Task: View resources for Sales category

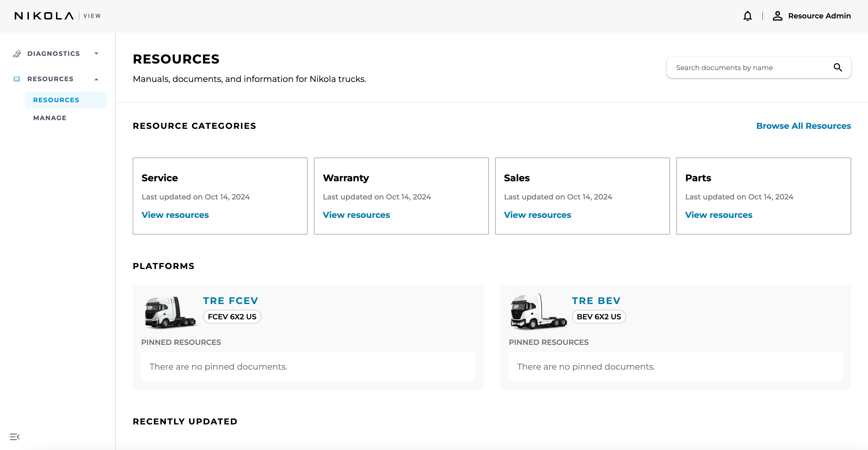Action: (x=537, y=215)
